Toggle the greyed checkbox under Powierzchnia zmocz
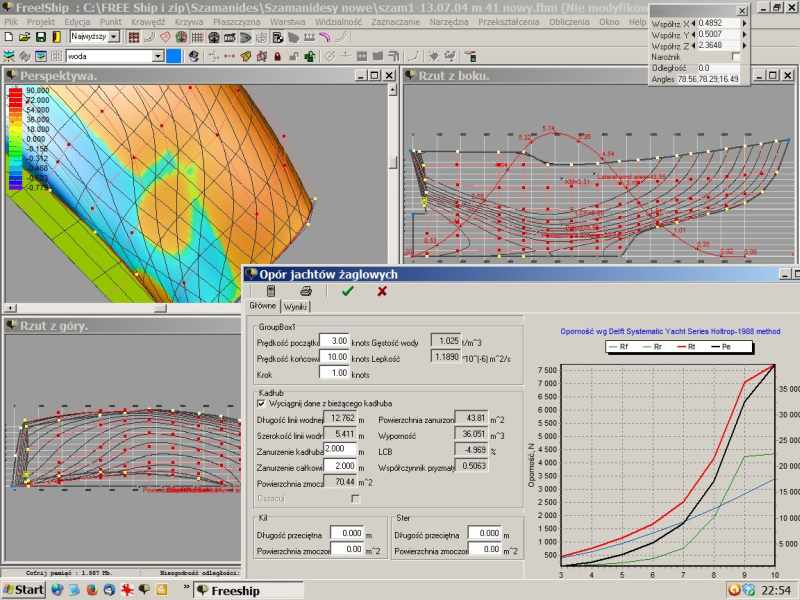The image size is (800, 600). (x=355, y=498)
